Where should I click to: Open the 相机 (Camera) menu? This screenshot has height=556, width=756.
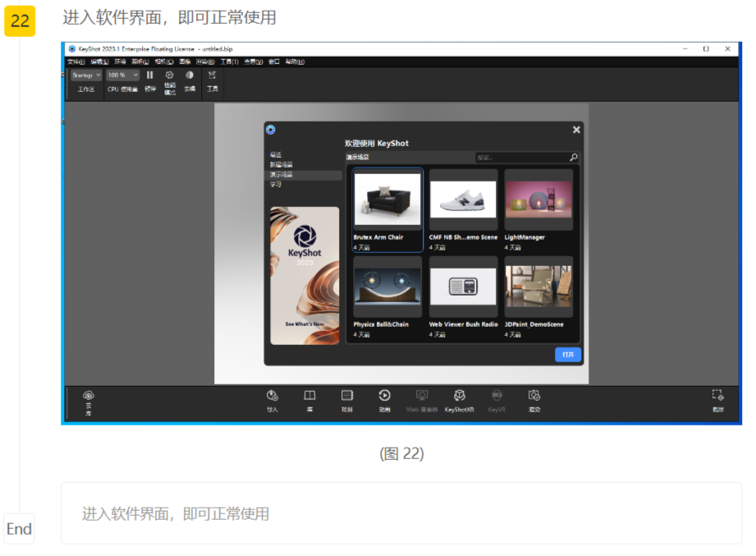(x=164, y=62)
